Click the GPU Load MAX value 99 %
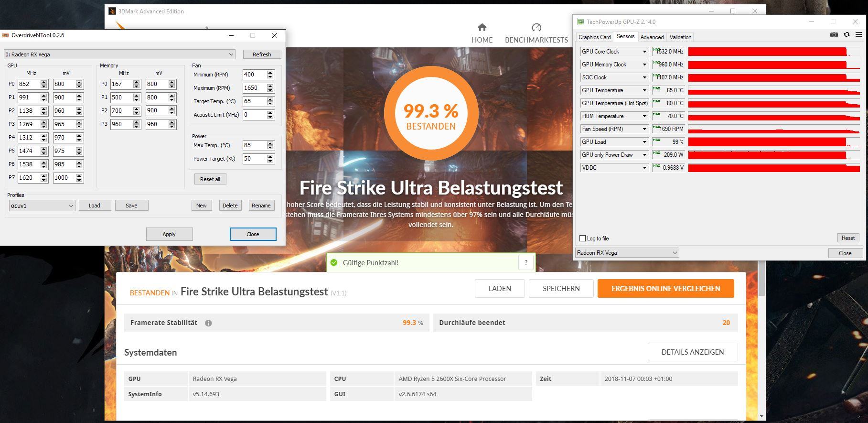Image resolution: width=868 pixels, height=423 pixels. click(x=668, y=142)
